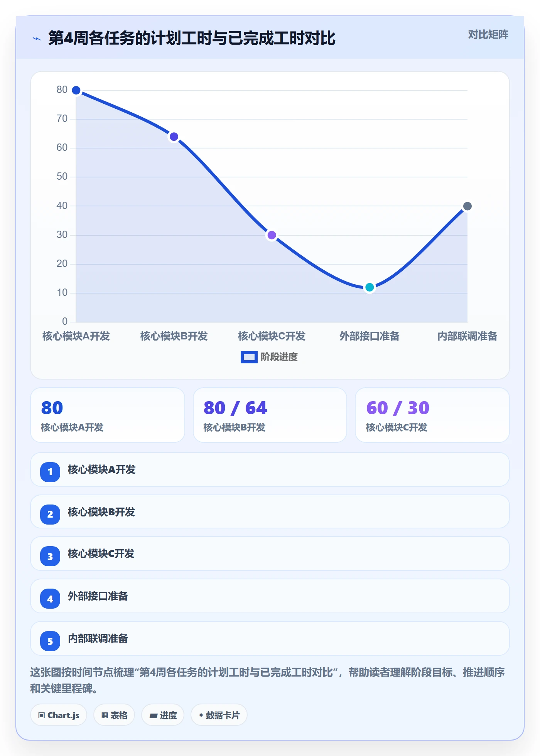The image size is (540, 756).
Task: Click the Chart.js tag chip
Action: (x=59, y=715)
